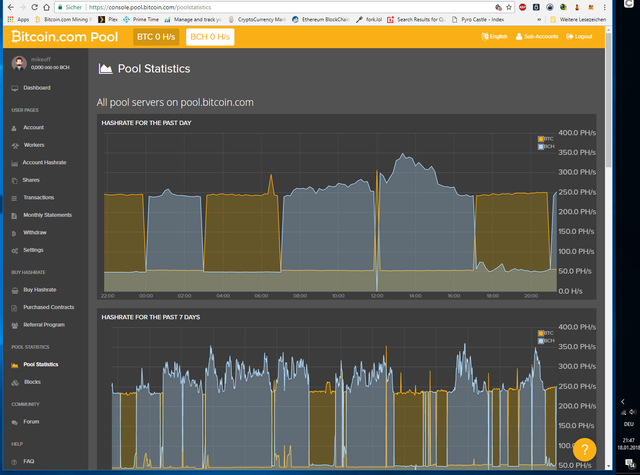Click the DEU keyboard language indicator
640x475 pixels.
pos(629,424)
